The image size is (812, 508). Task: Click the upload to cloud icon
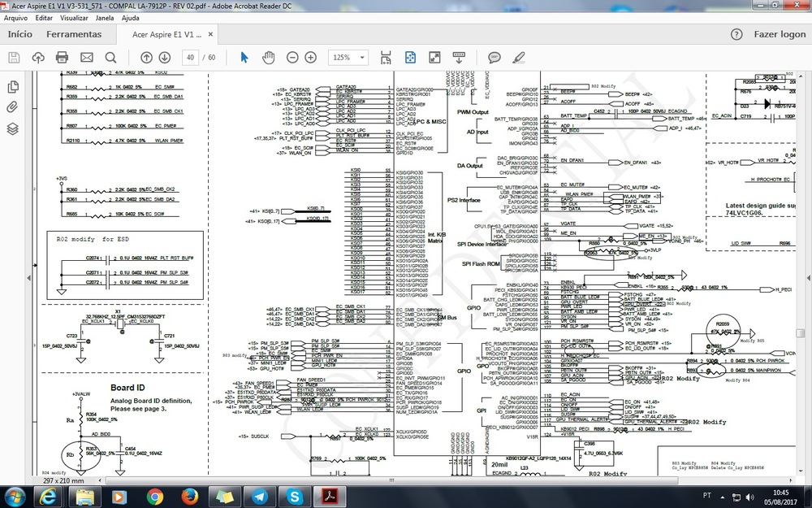pos(37,58)
